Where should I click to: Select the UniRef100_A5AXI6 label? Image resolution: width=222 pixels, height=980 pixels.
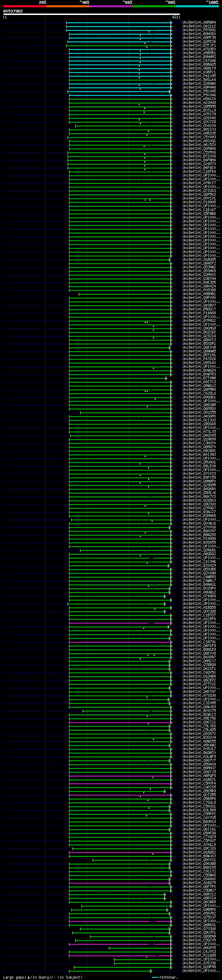(199, 99)
